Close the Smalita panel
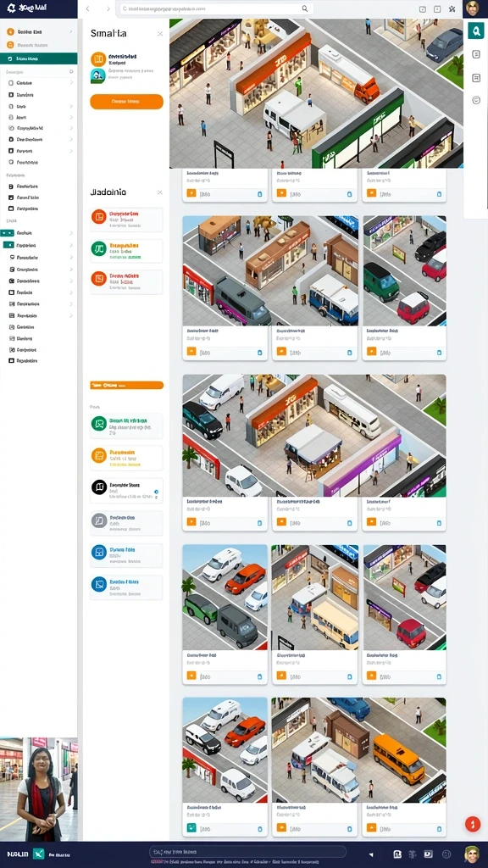488x868 pixels. click(160, 34)
